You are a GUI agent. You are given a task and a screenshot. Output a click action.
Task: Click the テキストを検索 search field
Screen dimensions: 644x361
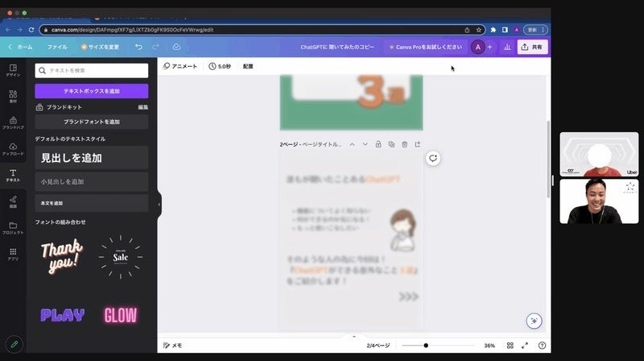tap(91, 71)
